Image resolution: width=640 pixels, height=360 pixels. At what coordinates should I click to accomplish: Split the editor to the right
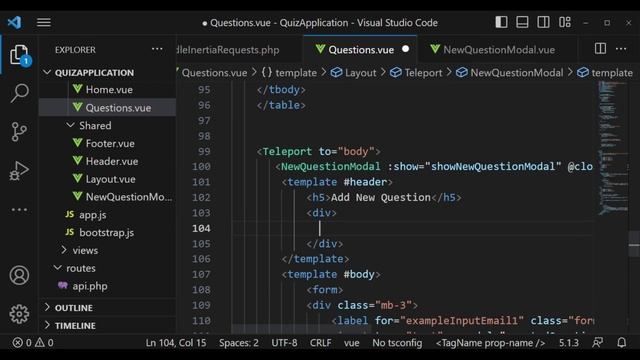(600, 49)
